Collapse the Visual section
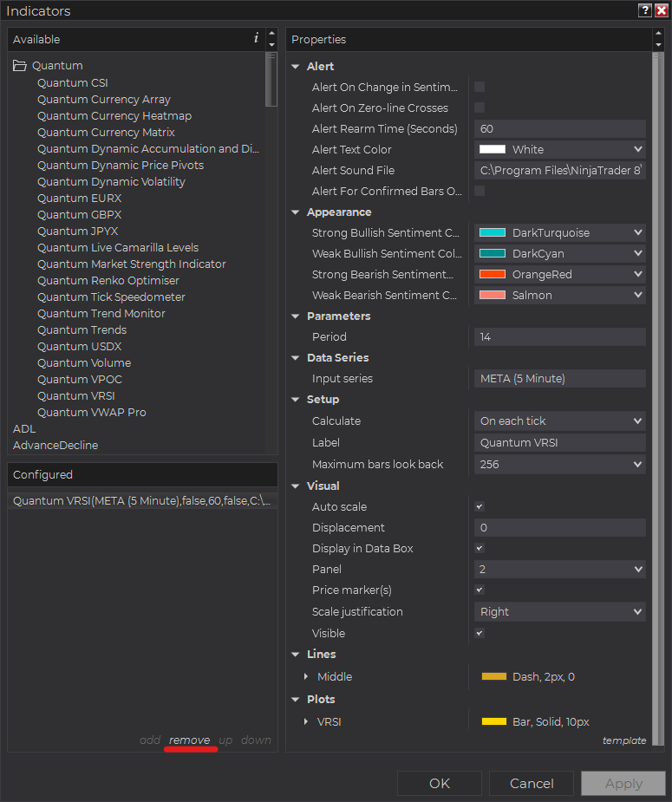Image resolution: width=672 pixels, height=802 pixels. point(296,486)
